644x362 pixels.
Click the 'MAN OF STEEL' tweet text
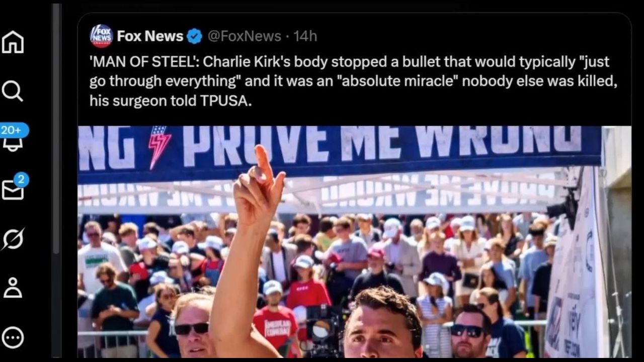(353, 81)
